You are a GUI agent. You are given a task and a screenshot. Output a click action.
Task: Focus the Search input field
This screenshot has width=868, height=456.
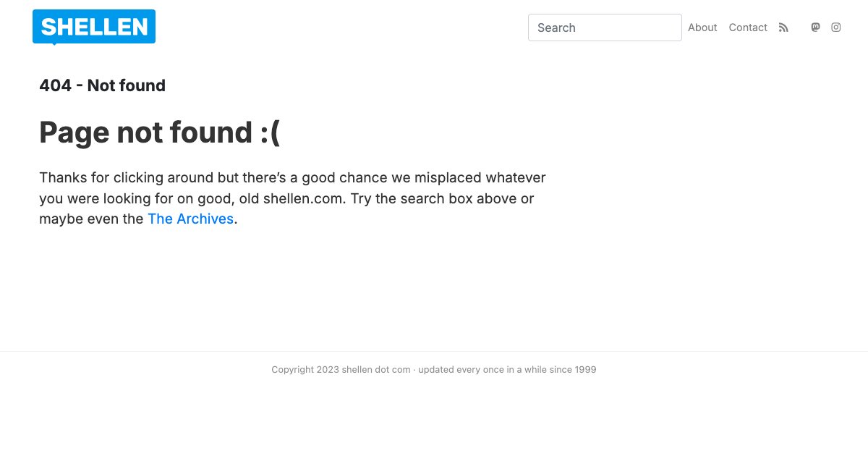605,28
